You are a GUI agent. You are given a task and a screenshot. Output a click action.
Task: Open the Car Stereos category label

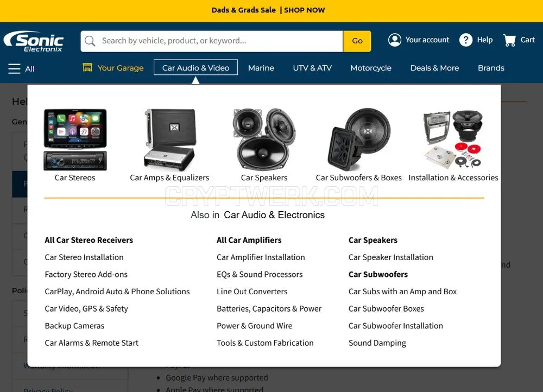(75, 178)
